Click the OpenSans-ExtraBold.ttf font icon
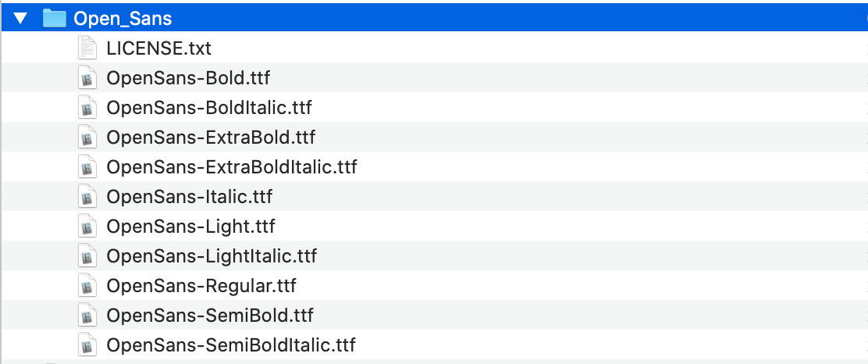Screen dimensions: 868x364 pyautogui.click(x=87, y=137)
